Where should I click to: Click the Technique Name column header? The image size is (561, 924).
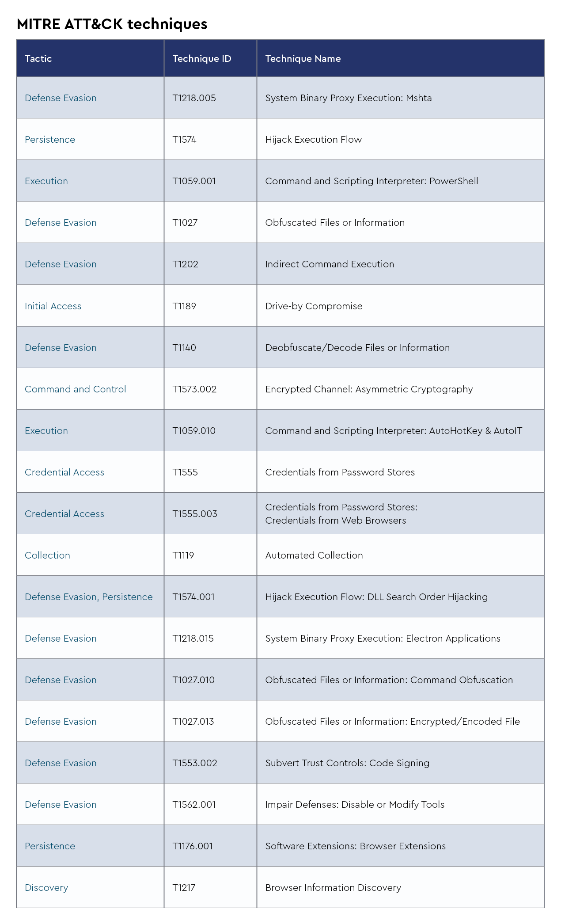303,59
